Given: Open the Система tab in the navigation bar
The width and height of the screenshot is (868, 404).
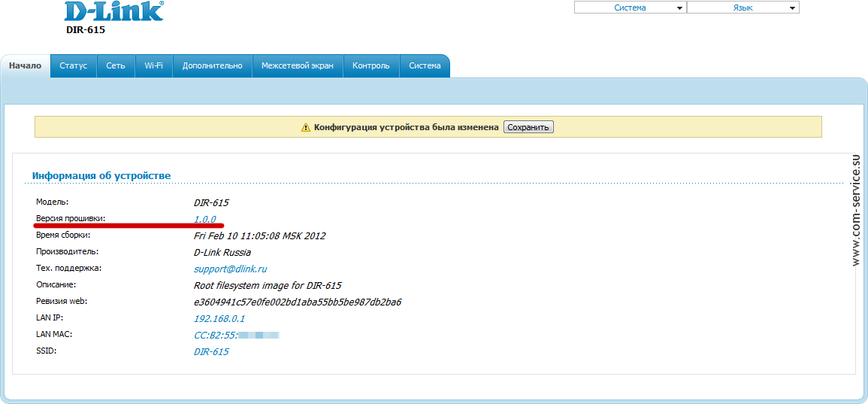Looking at the screenshot, I should pyautogui.click(x=425, y=65).
